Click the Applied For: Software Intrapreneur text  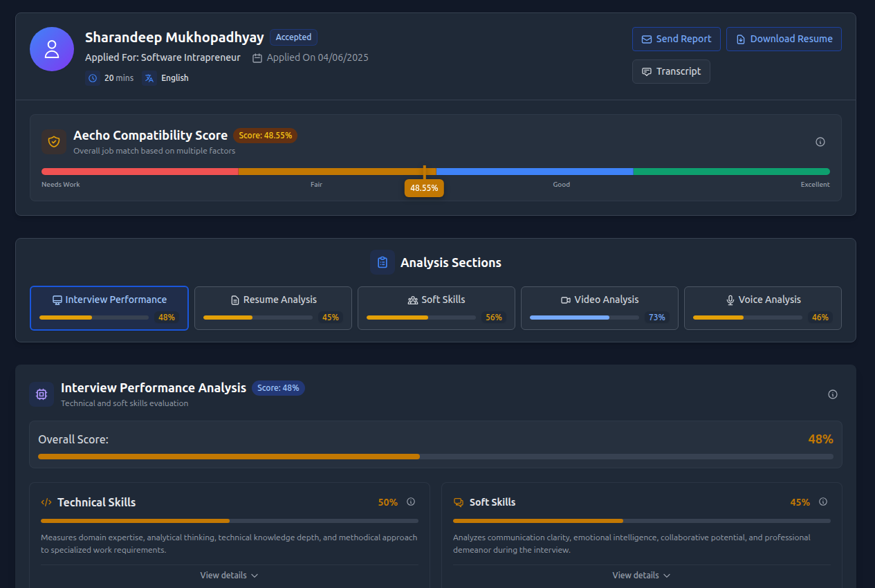163,57
